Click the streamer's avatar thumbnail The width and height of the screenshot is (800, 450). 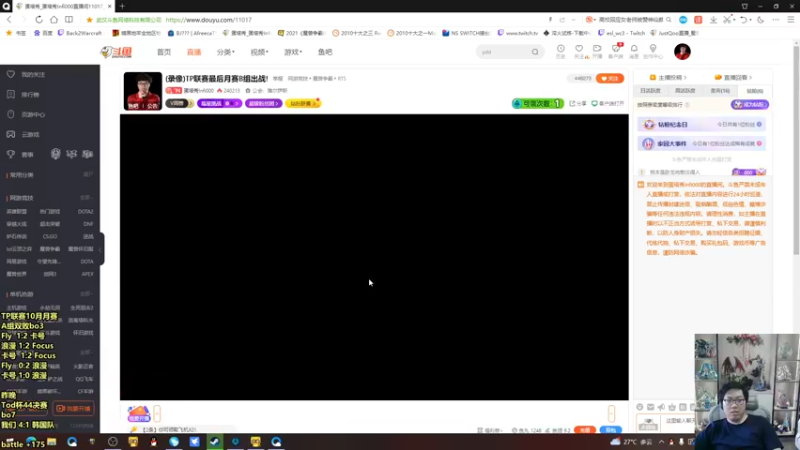tap(143, 91)
